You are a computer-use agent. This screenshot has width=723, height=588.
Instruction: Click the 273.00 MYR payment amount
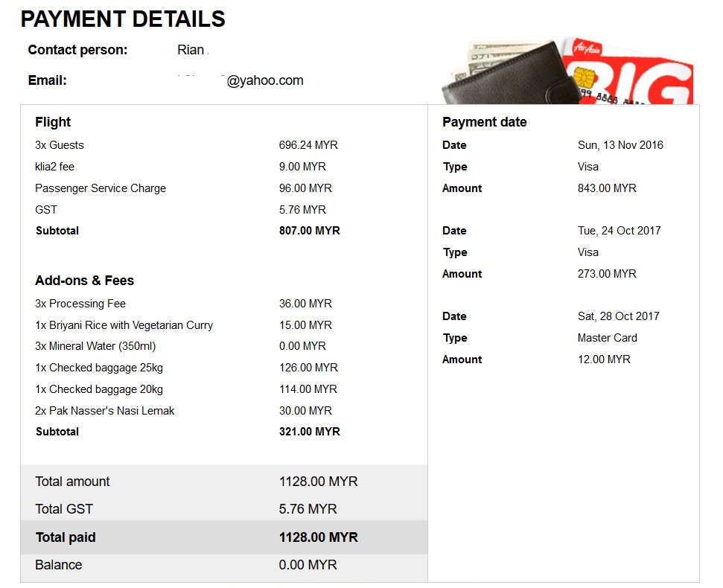pyautogui.click(x=607, y=274)
